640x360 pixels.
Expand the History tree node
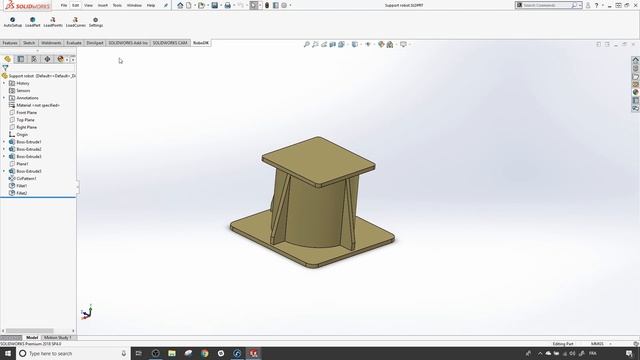[4, 83]
